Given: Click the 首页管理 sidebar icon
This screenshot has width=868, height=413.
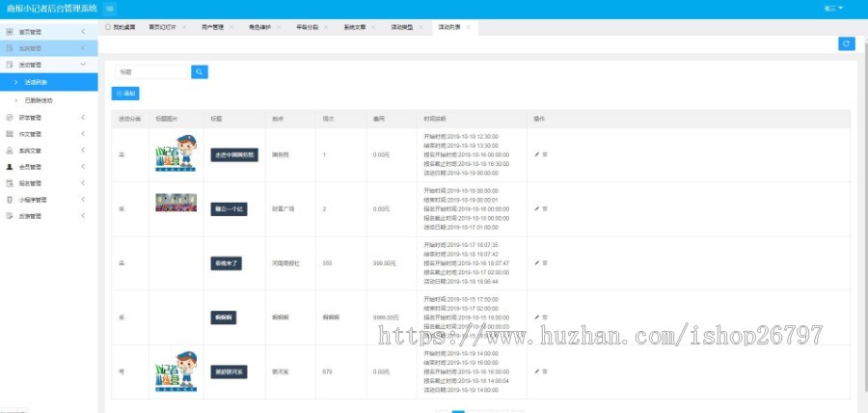Looking at the screenshot, I should pyautogui.click(x=10, y=32).
